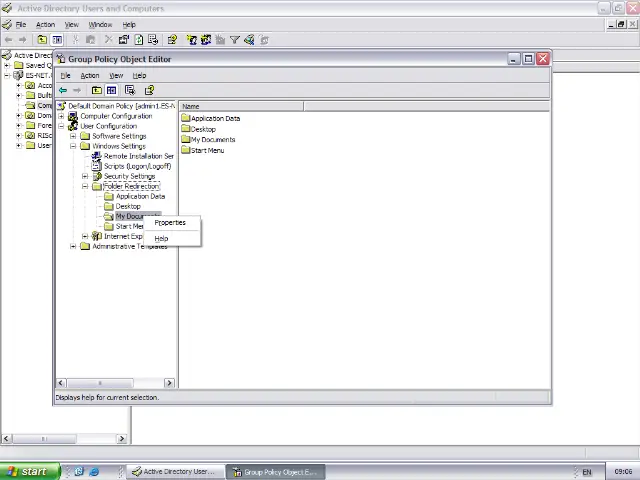
Task: Open Desktop folder in right pane list
Action: click(198, 129)
